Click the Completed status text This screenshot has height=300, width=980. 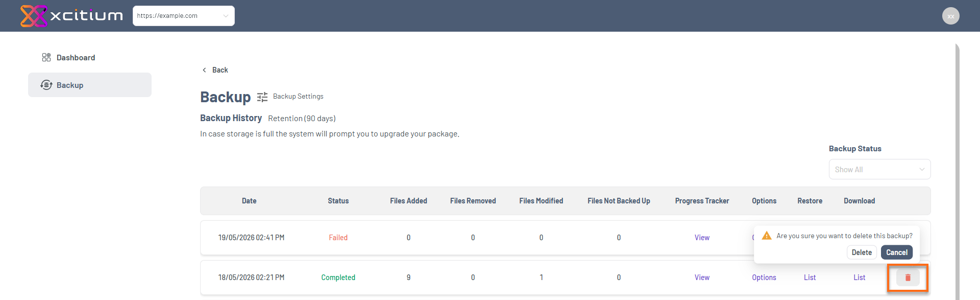pos(338,278)
